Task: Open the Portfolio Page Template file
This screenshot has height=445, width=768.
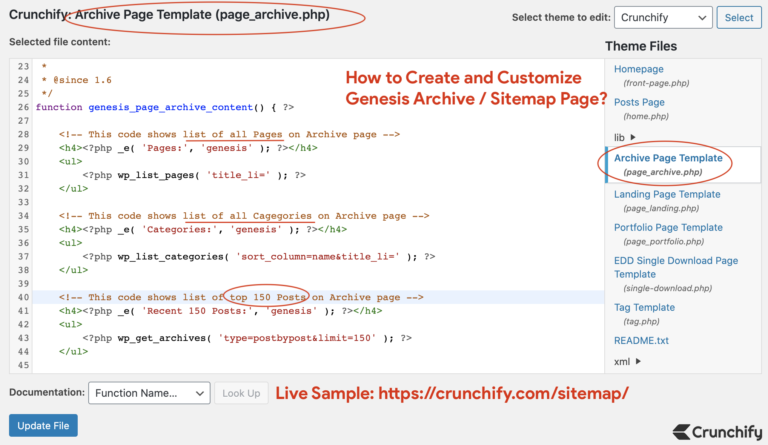Action: pos(668,227)
